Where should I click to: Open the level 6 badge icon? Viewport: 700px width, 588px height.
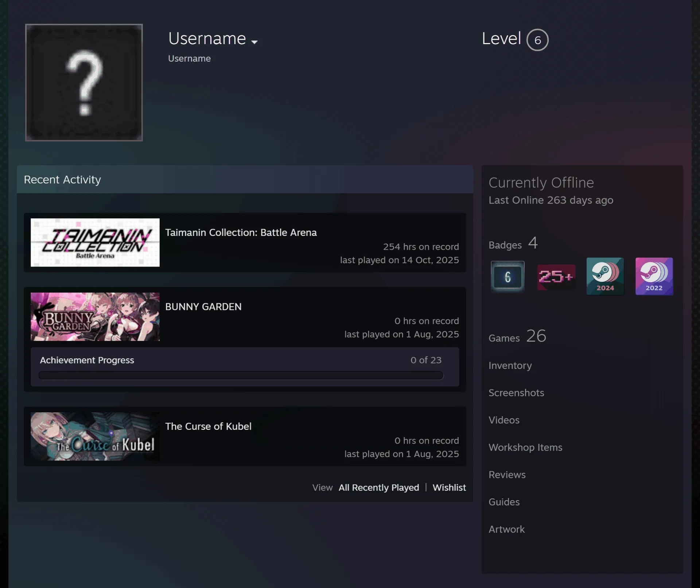507,277
